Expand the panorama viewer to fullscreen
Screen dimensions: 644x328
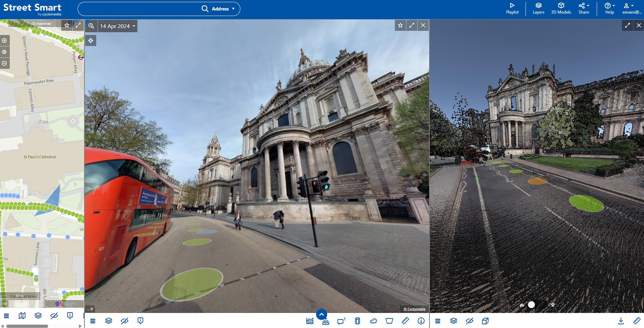point(412,25)
